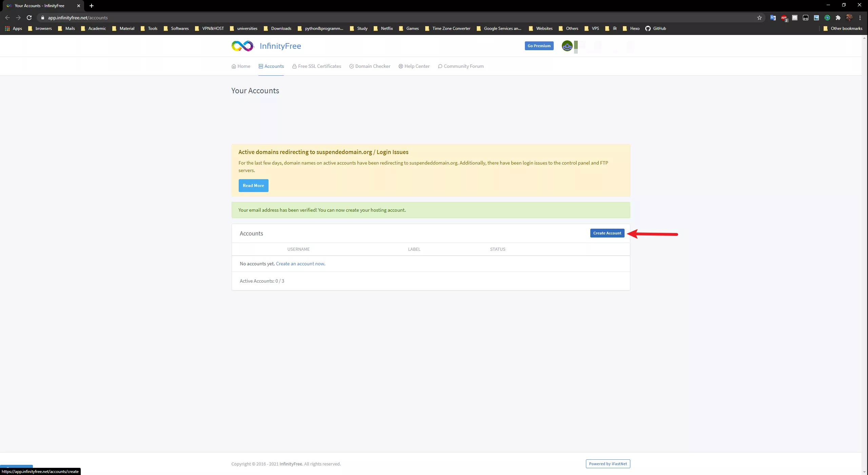Open the Extensions puzzle-piece menu
The width and height of the screenshot is (868, 475).
[838, 18]
